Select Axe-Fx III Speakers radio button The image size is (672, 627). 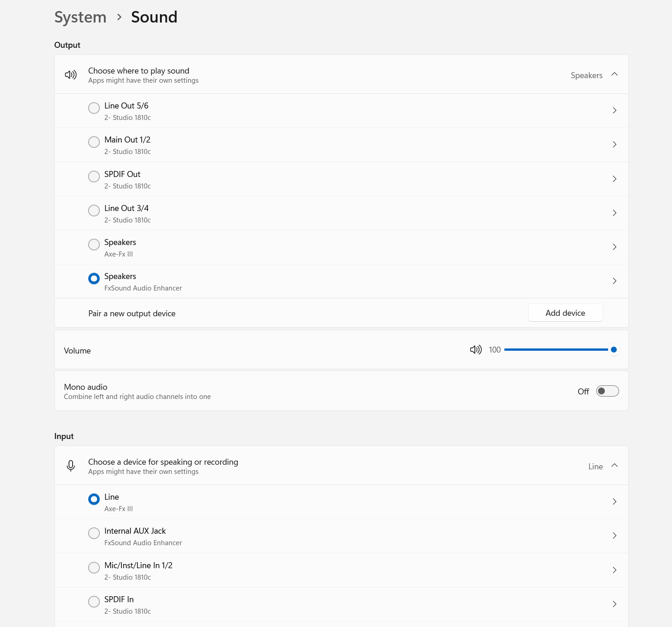[94, 245]
